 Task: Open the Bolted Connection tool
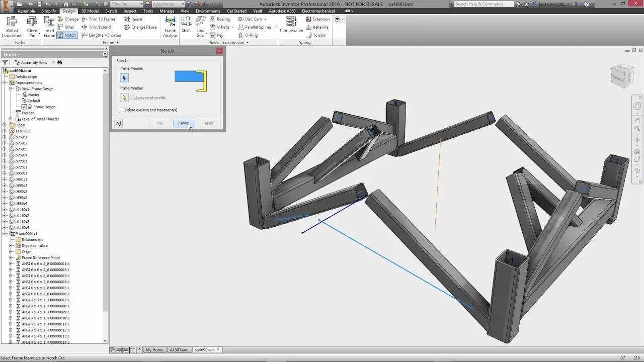(12, 27)
